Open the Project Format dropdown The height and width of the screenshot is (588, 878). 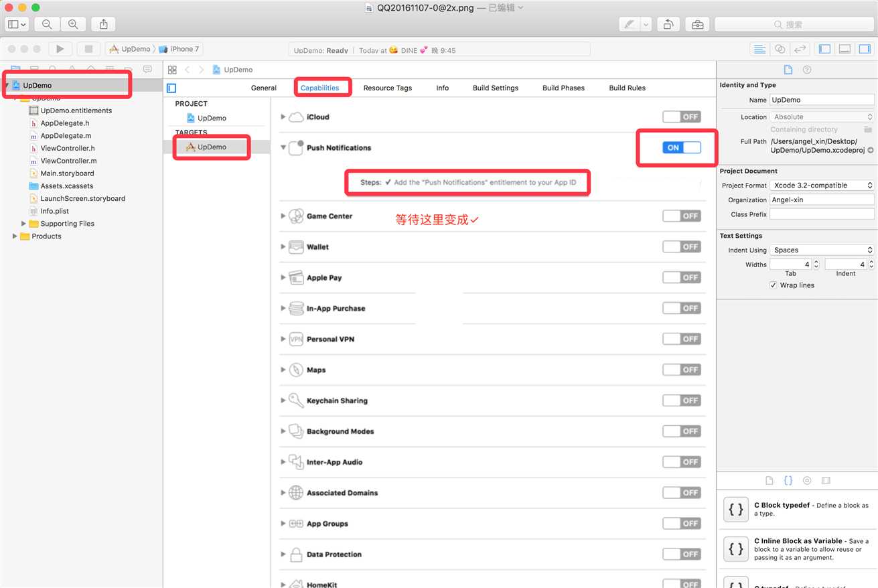click(x=822, y=186)
